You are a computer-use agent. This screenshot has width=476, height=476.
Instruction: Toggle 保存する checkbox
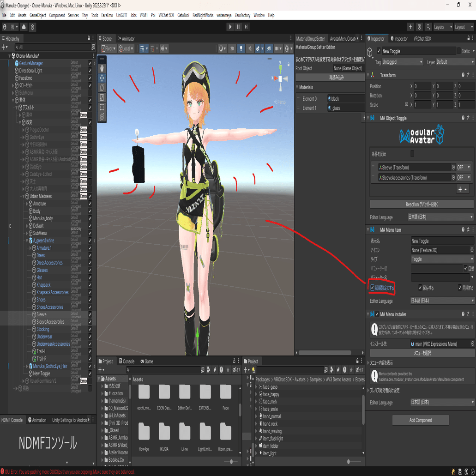(x=420, y=288)
